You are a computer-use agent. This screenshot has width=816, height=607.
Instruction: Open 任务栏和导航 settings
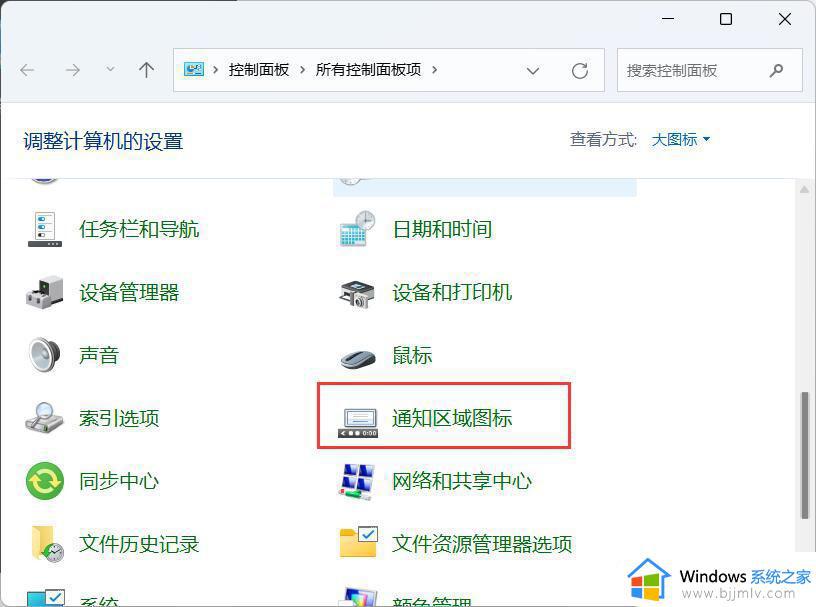click(138, 229)
